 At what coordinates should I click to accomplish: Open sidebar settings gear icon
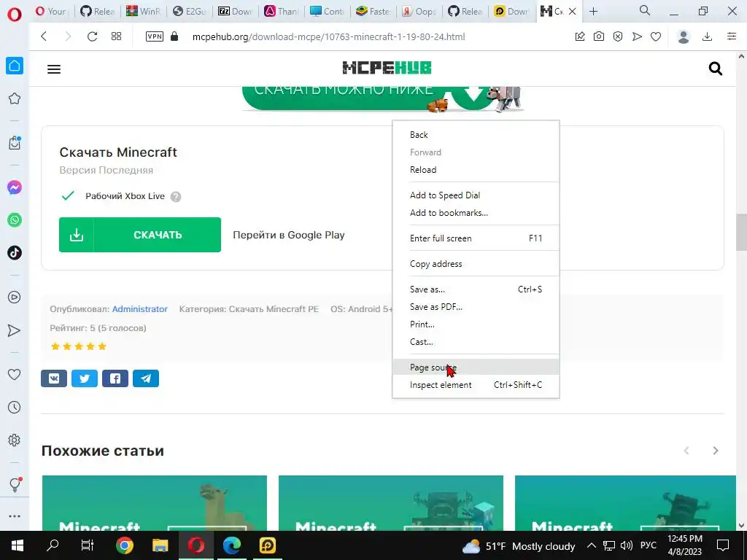[x=15, y=440]
